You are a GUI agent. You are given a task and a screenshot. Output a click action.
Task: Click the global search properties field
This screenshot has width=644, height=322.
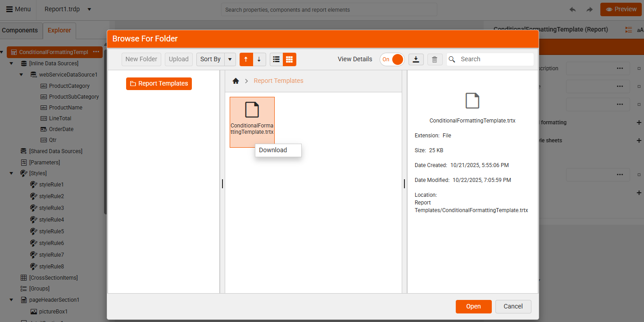pyautogui.click(x=329, y=9)
